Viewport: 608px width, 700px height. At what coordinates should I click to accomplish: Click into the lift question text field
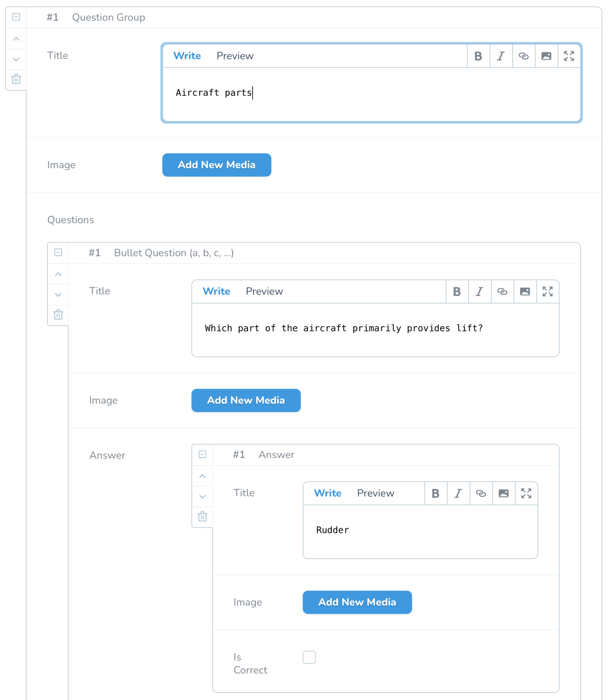coord(375,330)
